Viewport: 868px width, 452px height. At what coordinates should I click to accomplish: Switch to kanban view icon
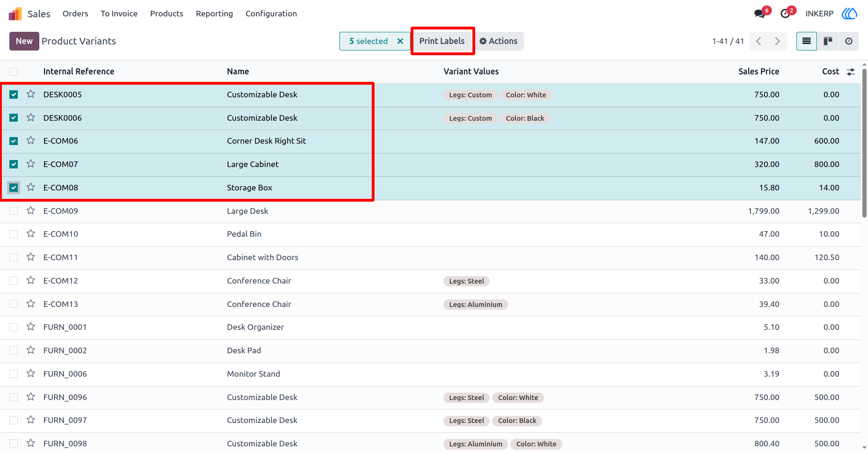pyautogui.click(x=828, y=41)
